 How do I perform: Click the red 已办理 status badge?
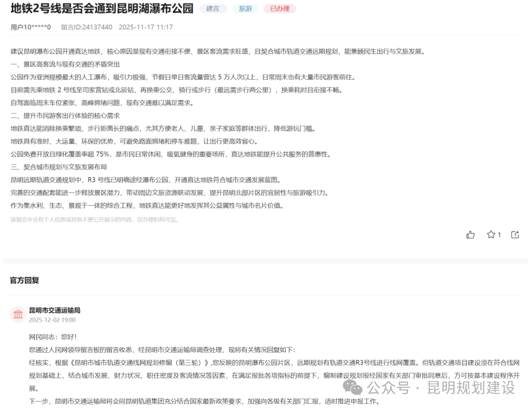coord(280,9)
